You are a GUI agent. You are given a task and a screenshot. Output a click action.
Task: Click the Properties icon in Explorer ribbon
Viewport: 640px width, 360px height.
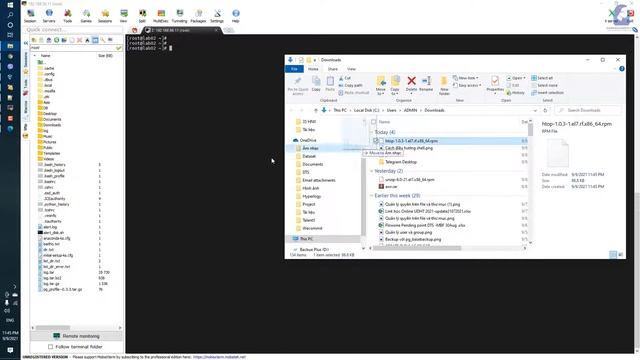(x=495, y=84)
